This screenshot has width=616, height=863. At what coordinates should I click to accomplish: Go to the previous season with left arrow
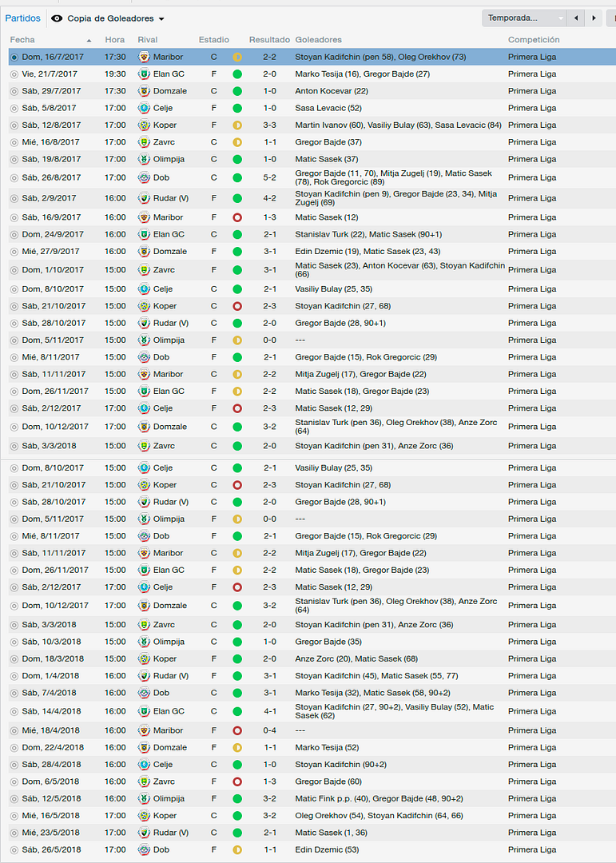576,18
